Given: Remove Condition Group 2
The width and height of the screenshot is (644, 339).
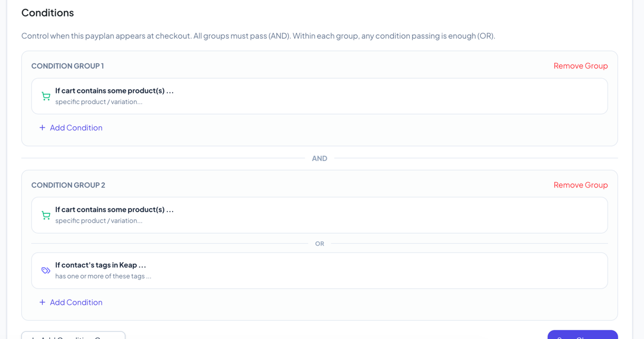Looking at the screenshot, I should tap(580, 184).
